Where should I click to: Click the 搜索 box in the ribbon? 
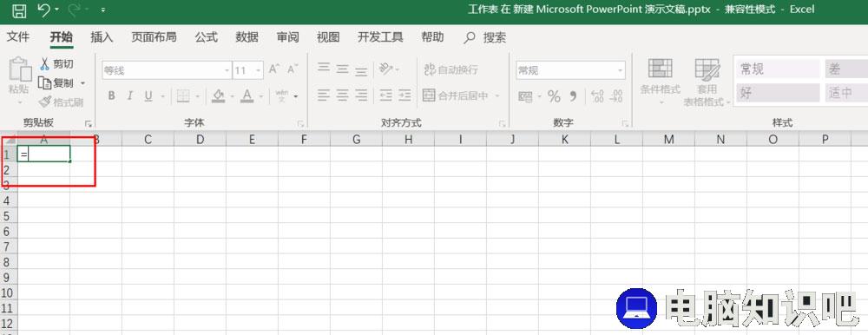(485, 37)
